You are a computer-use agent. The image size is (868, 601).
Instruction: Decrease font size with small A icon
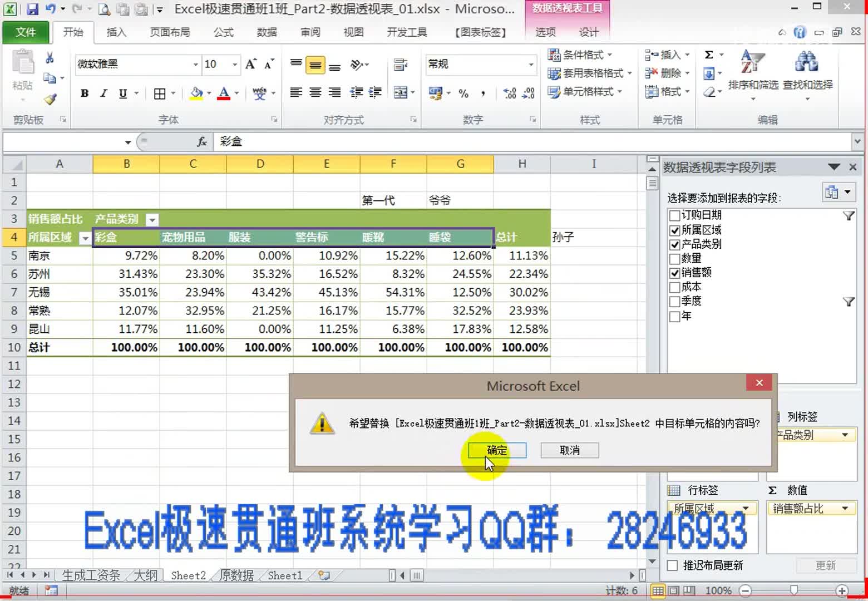pyautogui.click(x=269, y=65)
